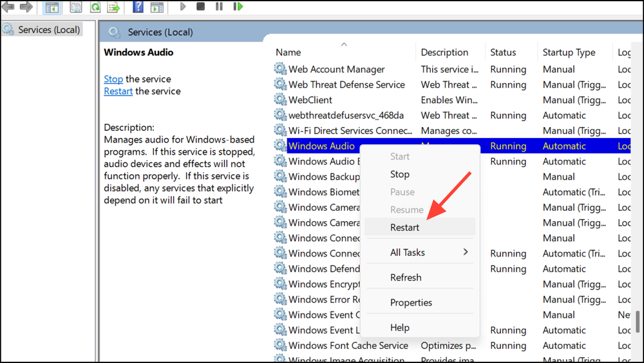This screenshot has width=644, height=363.
Task: Click gear icon beside webthreatdefusersvc_468da
Action: [x=281, y=115]
